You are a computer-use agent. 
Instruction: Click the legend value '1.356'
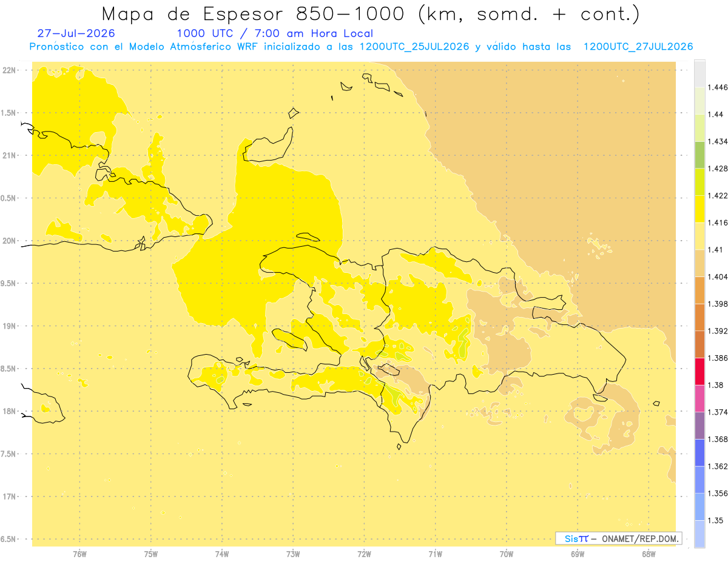point(718,493)
